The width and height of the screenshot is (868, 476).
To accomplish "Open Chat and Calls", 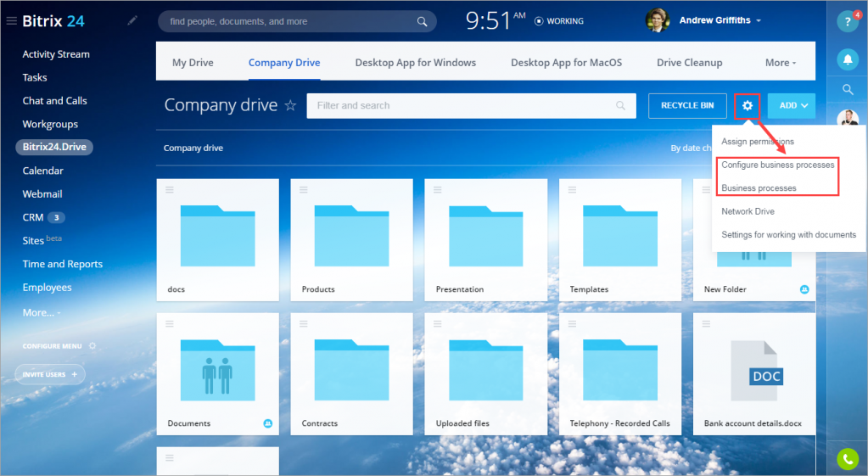I will click(x=54, y=101).
